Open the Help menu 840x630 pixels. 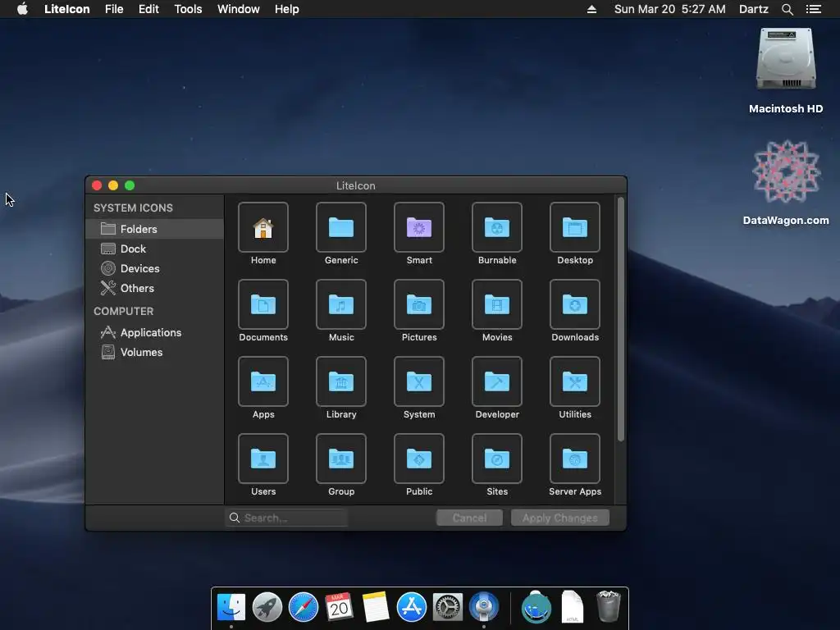click(286, 9)
